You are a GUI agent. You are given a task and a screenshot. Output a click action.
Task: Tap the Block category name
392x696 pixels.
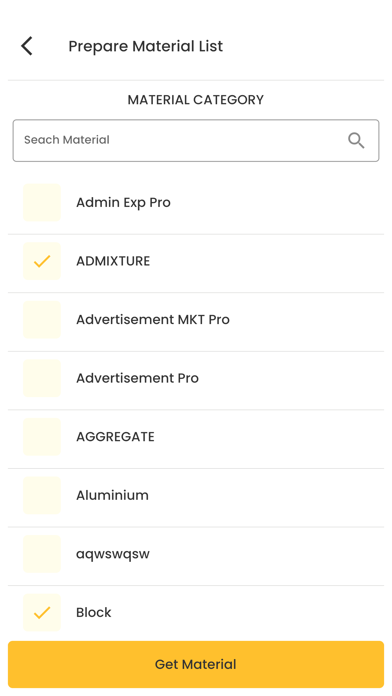[x=94, y=613]
